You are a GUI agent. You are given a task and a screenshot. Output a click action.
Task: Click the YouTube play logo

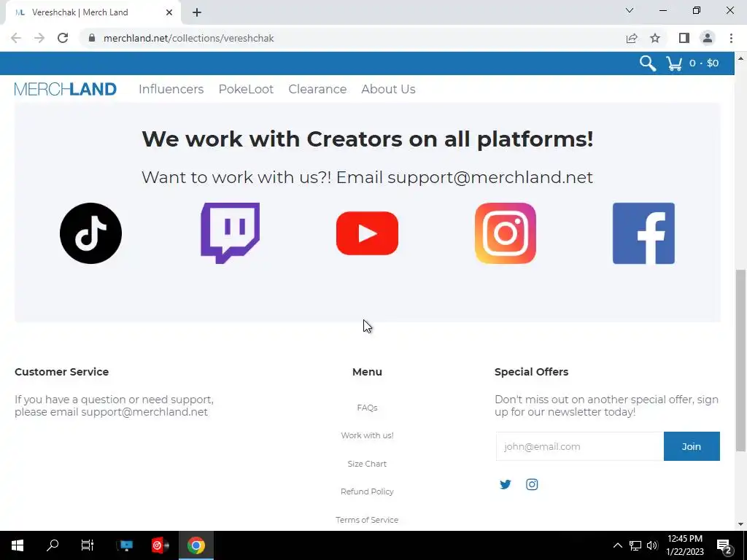pyautogui.click(x=367, y=233)
